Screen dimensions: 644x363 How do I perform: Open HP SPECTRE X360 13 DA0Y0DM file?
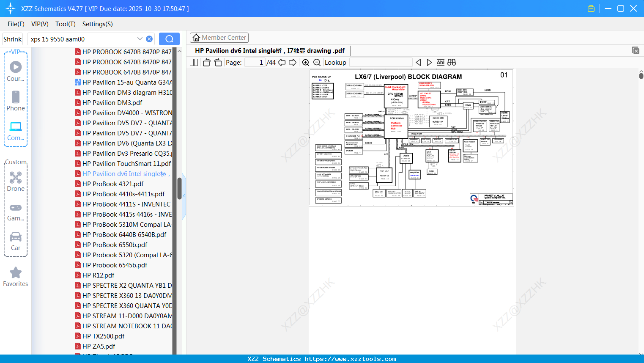tap(123, 296)
